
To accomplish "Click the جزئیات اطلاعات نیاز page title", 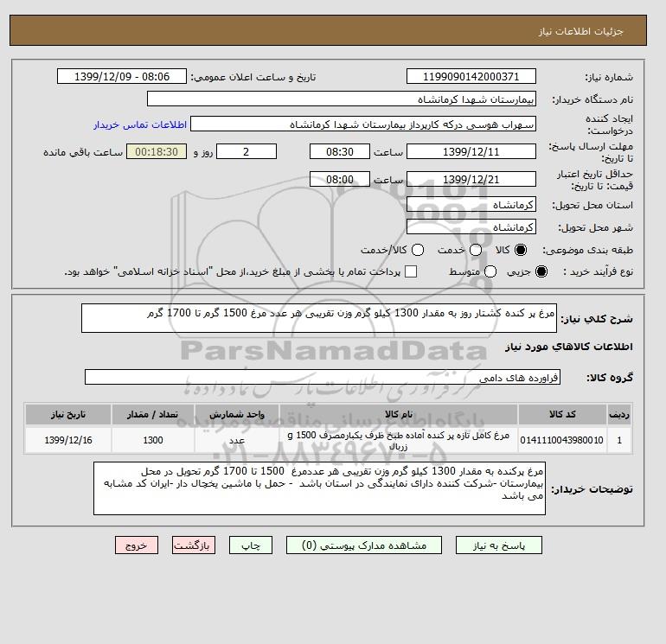I will tap(580, 31).
